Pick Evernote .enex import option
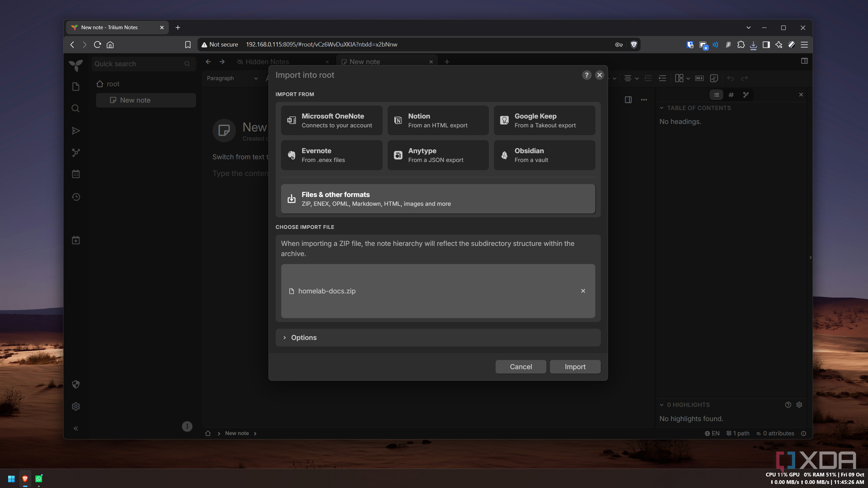The height and width of the screenshot is (488, 868). (331, 155)
